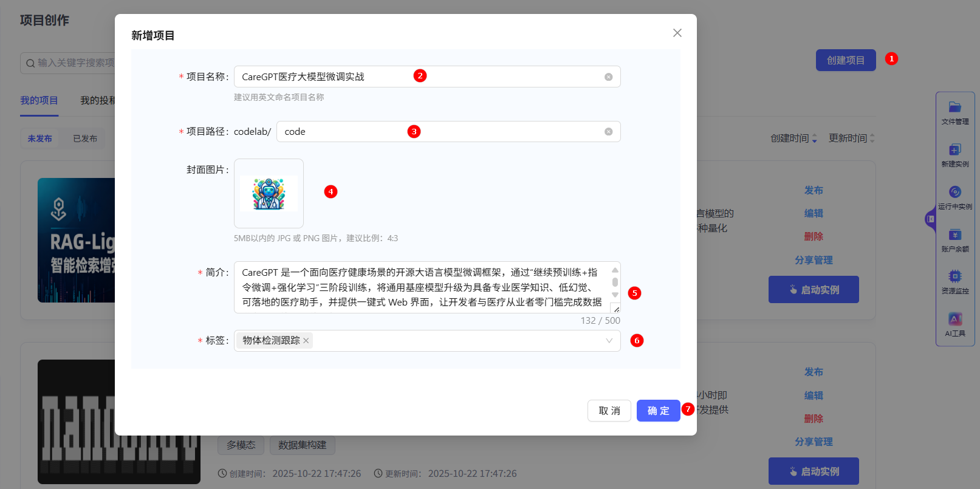The width and height of the screenshot is (980, 489).
Task: Sort projects by 创建时间
Action: [793, 138]
